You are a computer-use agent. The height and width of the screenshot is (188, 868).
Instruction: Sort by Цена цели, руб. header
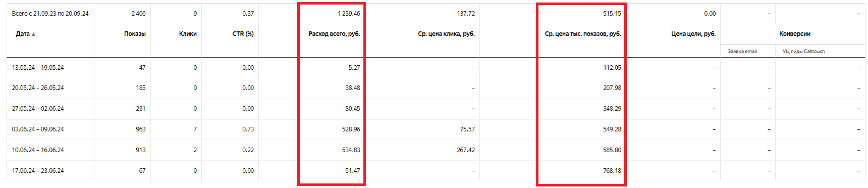click(693, 34)
